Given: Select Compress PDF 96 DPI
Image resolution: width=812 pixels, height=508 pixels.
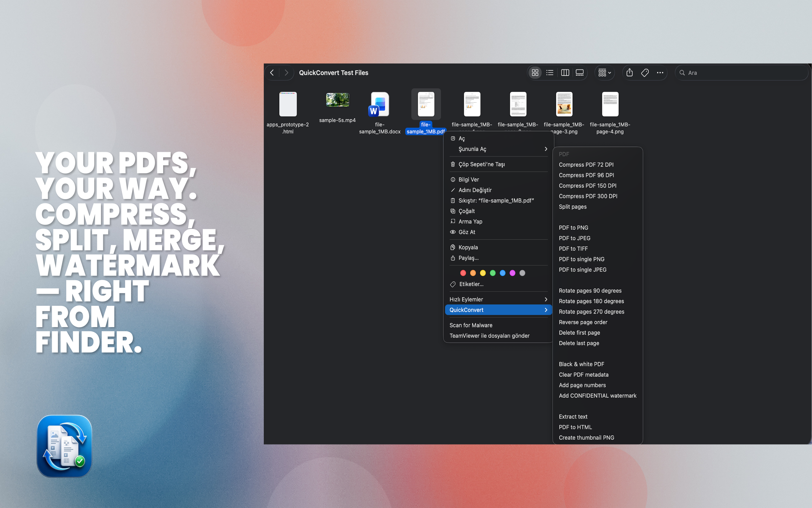Looking at the screenshot, I should (598, 175).
